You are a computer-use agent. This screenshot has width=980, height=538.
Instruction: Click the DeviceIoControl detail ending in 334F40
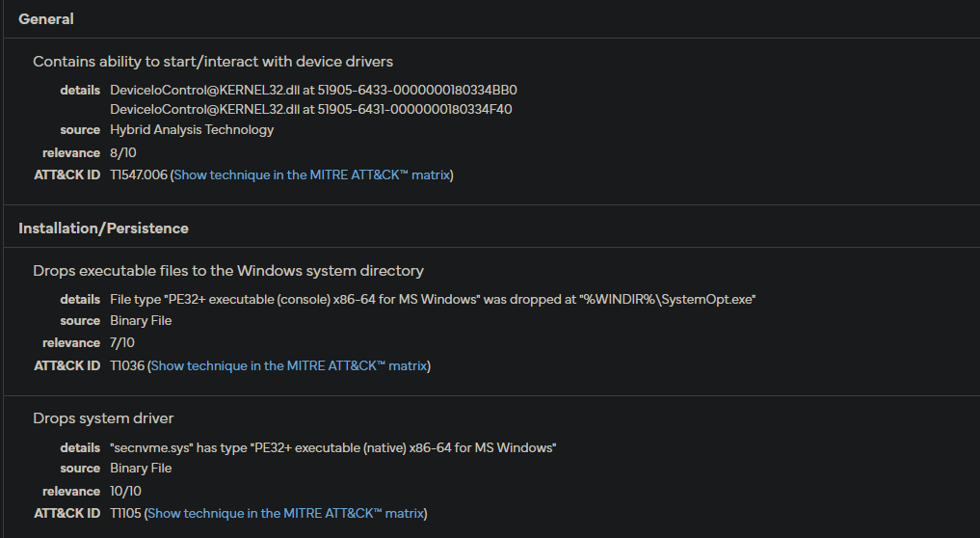310,109
